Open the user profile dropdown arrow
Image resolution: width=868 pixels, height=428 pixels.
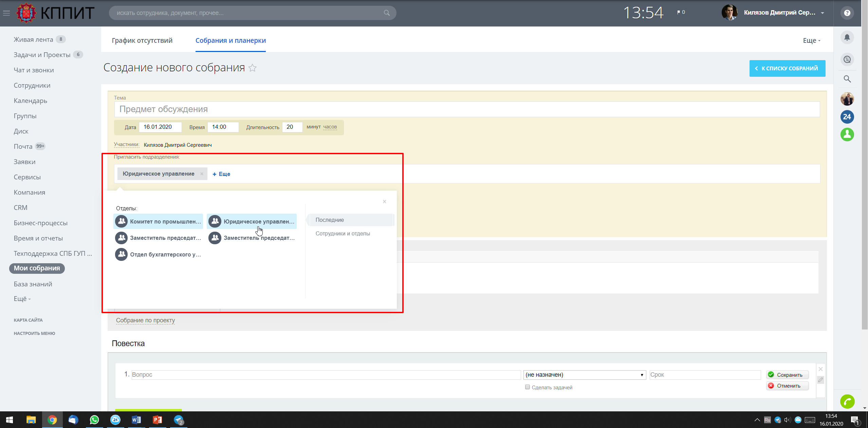point(823,13)
